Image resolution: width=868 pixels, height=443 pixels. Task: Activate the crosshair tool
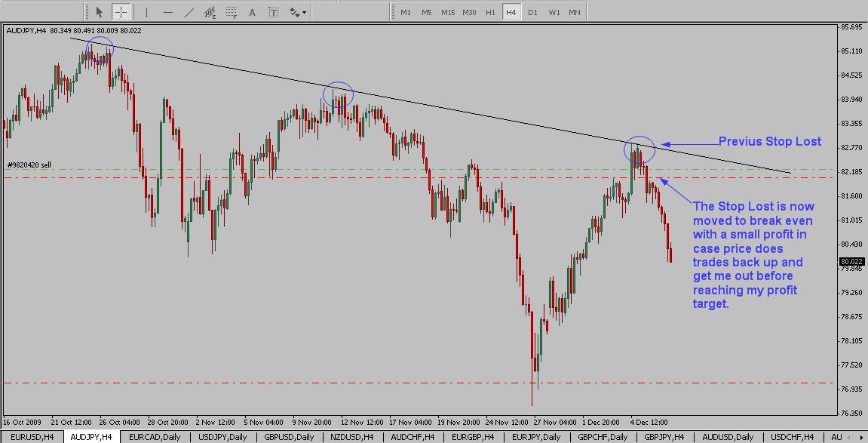click(x=121, y=12)
